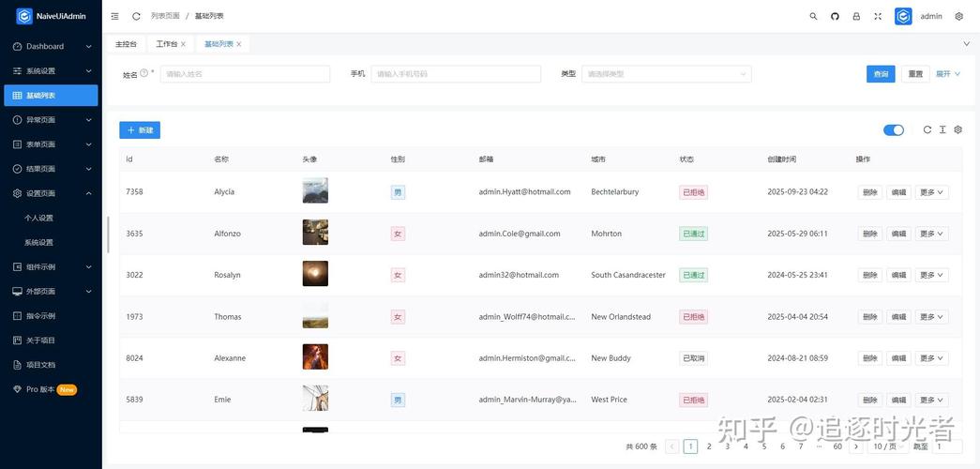Click next page arrow in pagination
The width and height of the screenshot is (980, 469).
click(856, 446)
